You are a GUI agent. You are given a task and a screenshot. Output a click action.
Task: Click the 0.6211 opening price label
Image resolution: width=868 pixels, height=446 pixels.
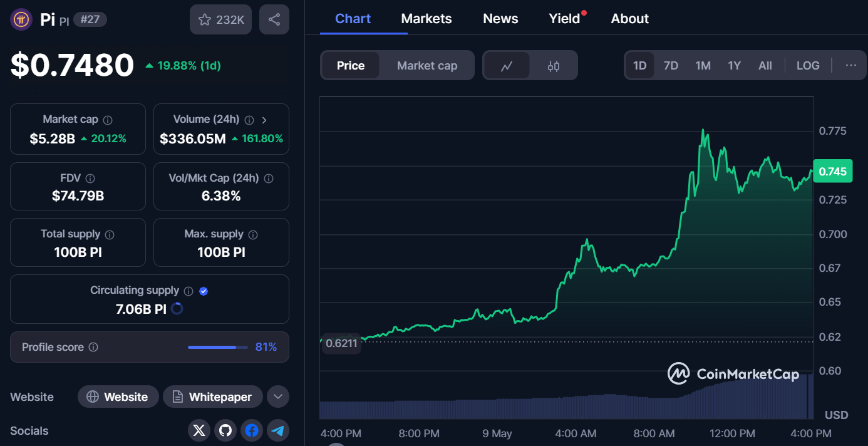pos(341,343)
